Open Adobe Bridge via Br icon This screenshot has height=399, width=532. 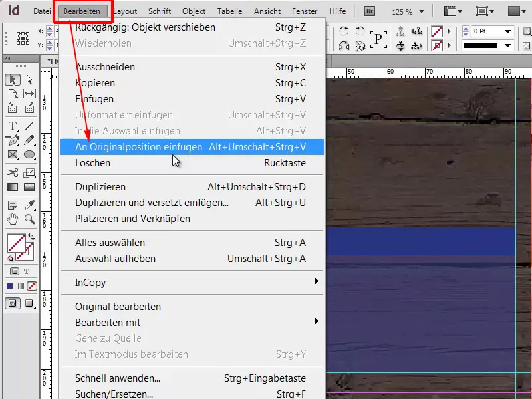(370, 11)
